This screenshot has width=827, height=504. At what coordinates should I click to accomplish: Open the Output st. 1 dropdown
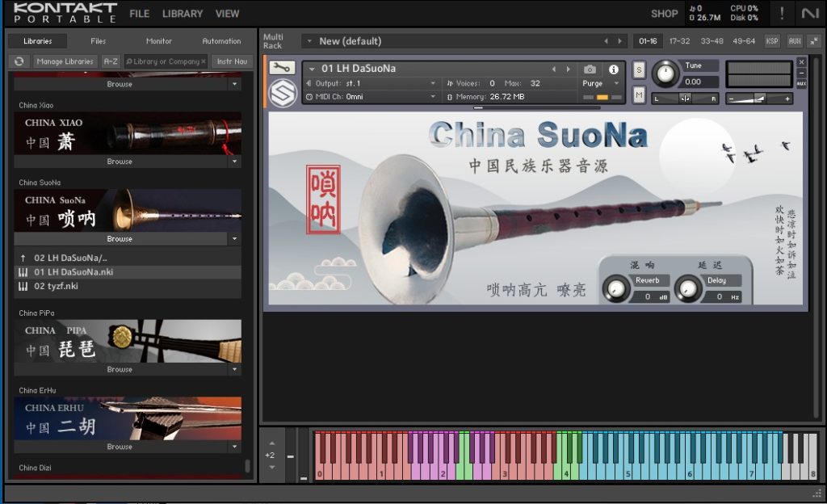point(433,83)
